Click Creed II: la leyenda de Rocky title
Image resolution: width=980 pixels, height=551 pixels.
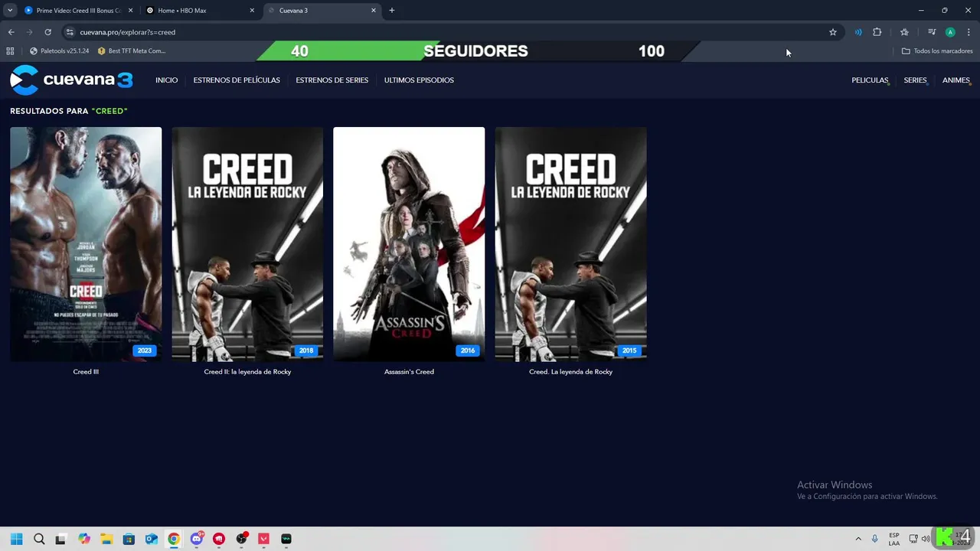click(x=247, y=372)
